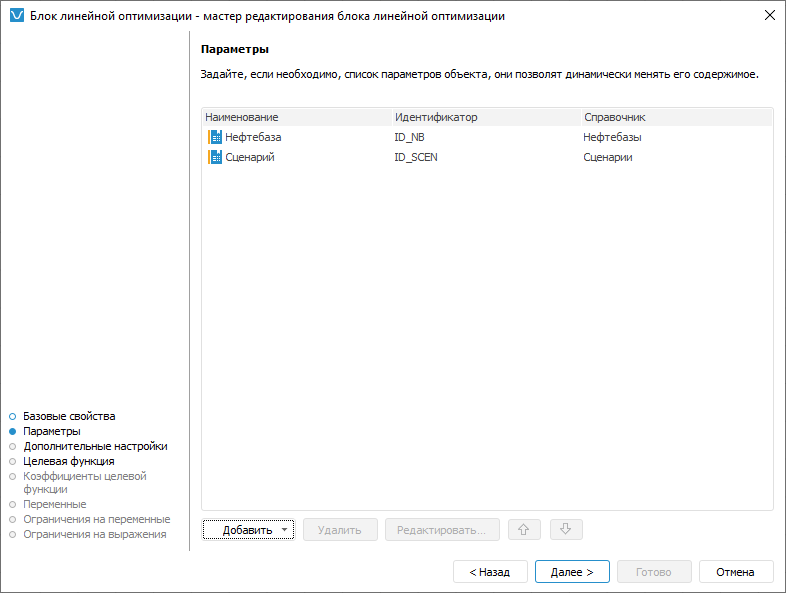Select the Сценарий row name
Image resolution: width=786 pixels, height=593 pixels.
pyautogui.click(x=250, y=157)
